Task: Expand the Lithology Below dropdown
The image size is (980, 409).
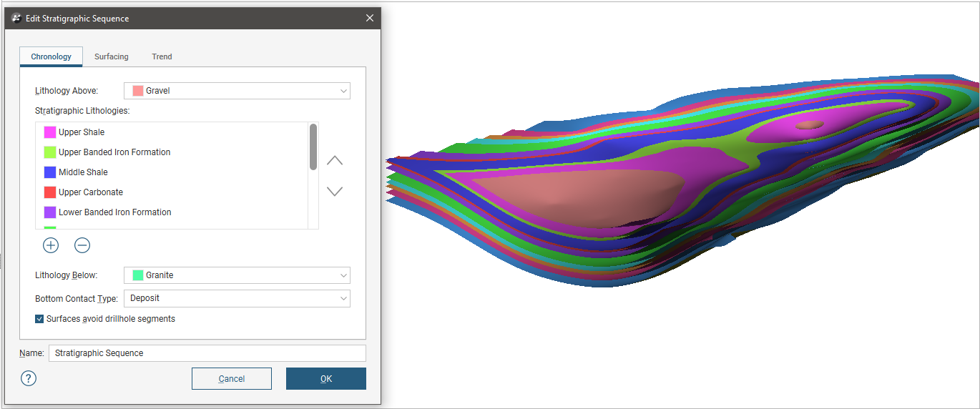Action: coord(237,275)
